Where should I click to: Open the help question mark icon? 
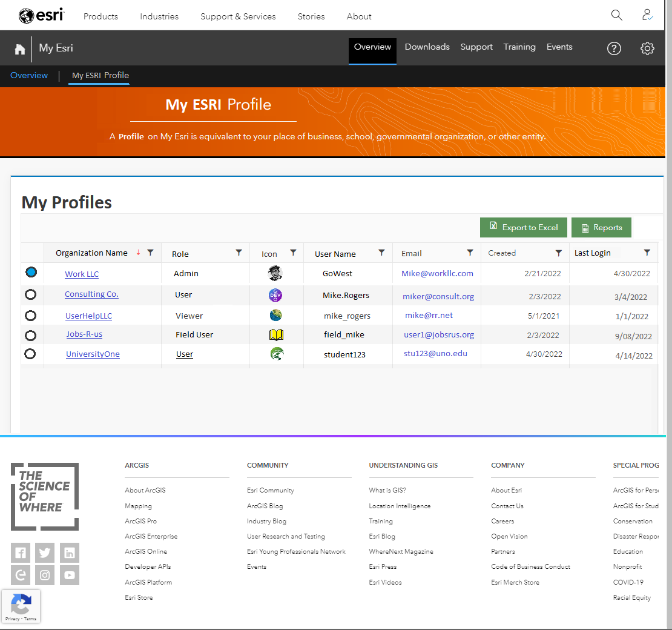click(614, 48)
